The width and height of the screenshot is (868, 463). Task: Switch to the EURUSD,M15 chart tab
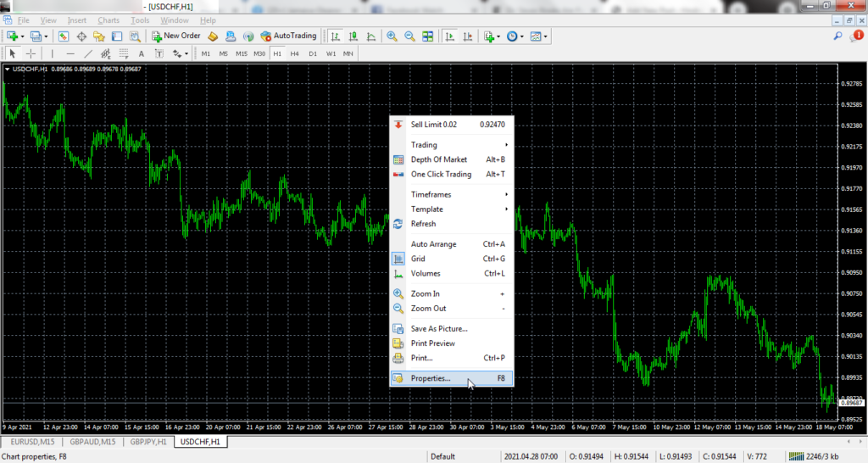32,442
